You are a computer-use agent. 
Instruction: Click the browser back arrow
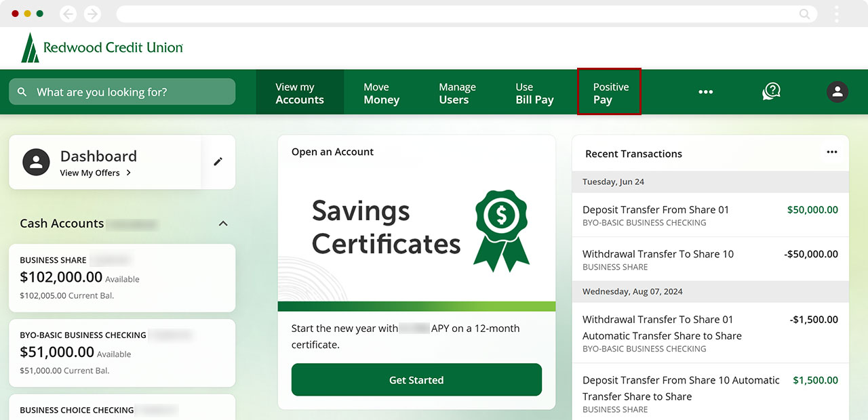click(x=68, y=14)
